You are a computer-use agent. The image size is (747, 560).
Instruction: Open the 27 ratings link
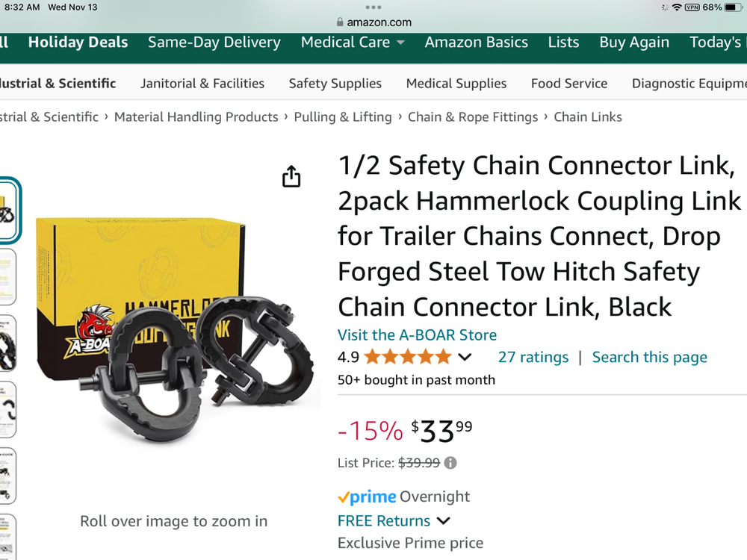click(533, 357)
